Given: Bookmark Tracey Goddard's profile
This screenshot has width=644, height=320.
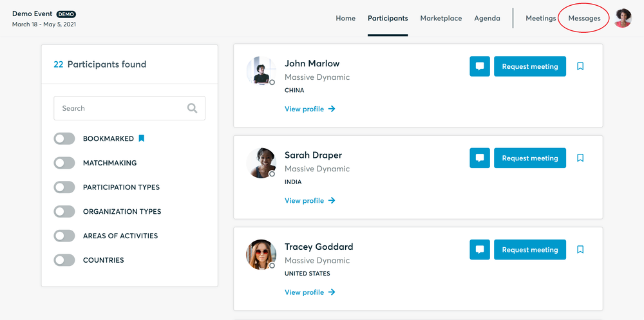Looking at the screenshot, I should [x=580, y=250].
